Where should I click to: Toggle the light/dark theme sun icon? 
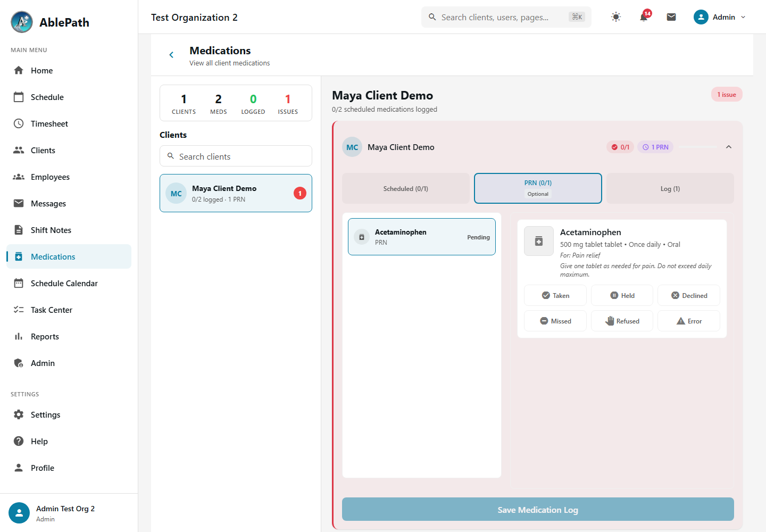tap(616, 17)
